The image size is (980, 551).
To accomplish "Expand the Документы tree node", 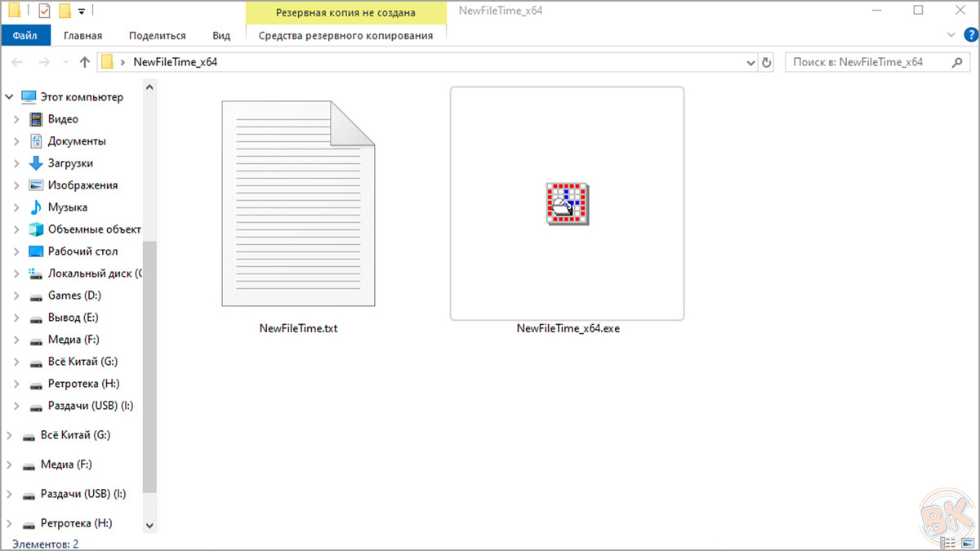I will 16,141.
